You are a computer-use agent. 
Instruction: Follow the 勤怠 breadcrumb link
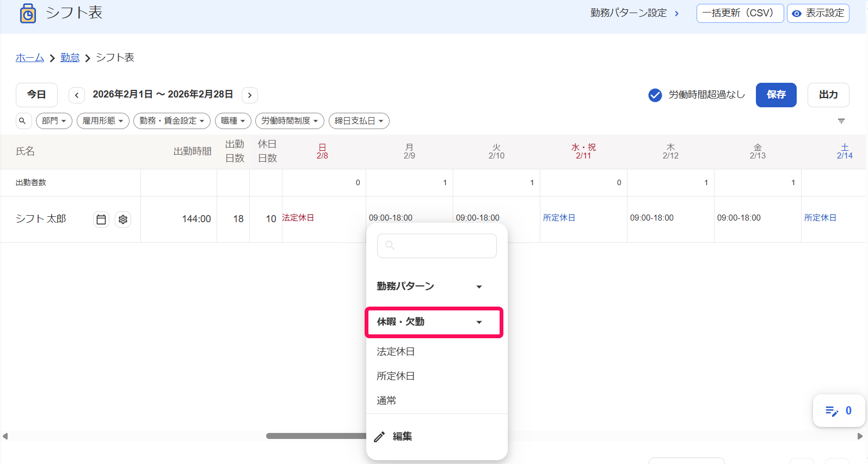coord(70,58)
